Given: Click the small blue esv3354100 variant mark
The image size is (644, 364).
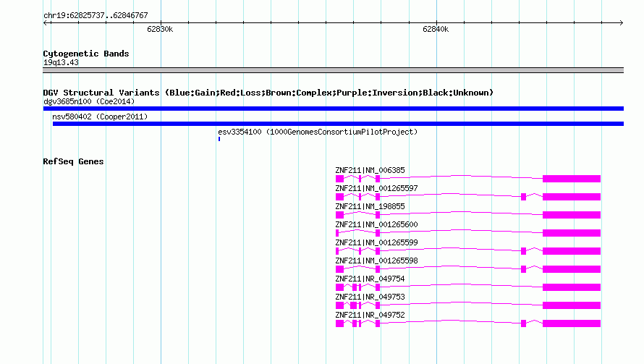Looking at the screenshot, I should [x=219, y=139].
